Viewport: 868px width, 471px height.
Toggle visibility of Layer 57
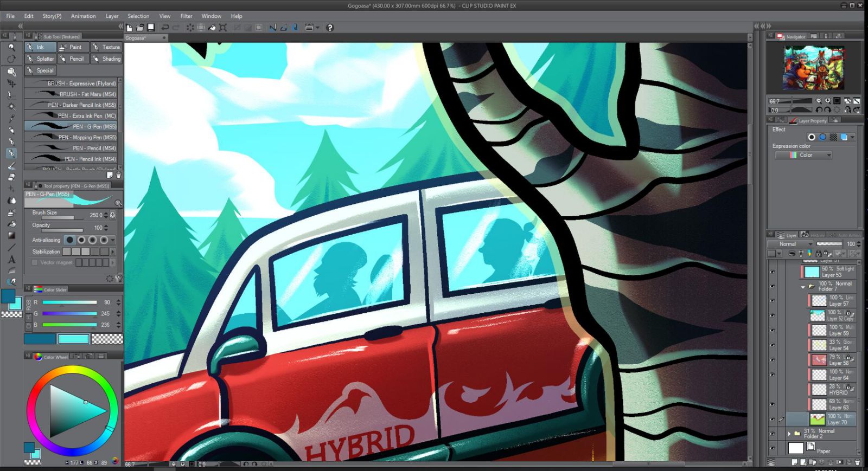[773, 301]
